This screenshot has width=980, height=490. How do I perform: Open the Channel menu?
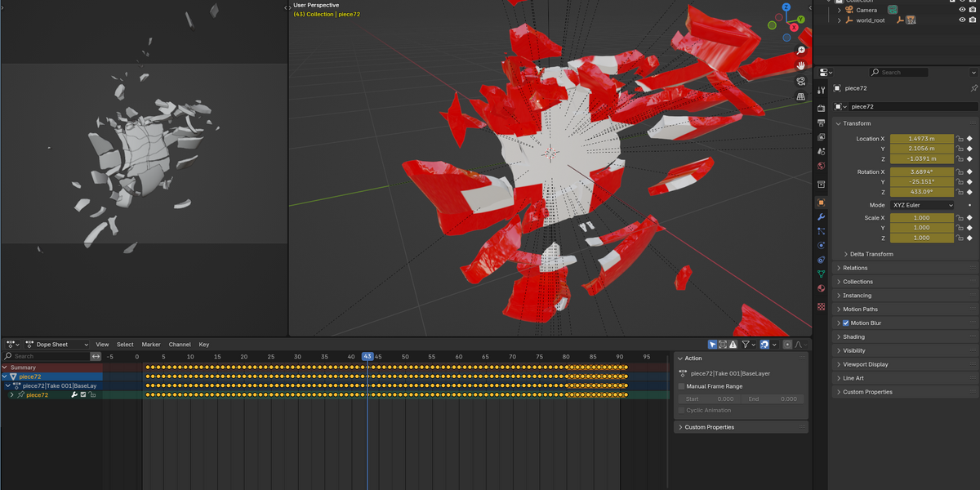coord(180,345)
